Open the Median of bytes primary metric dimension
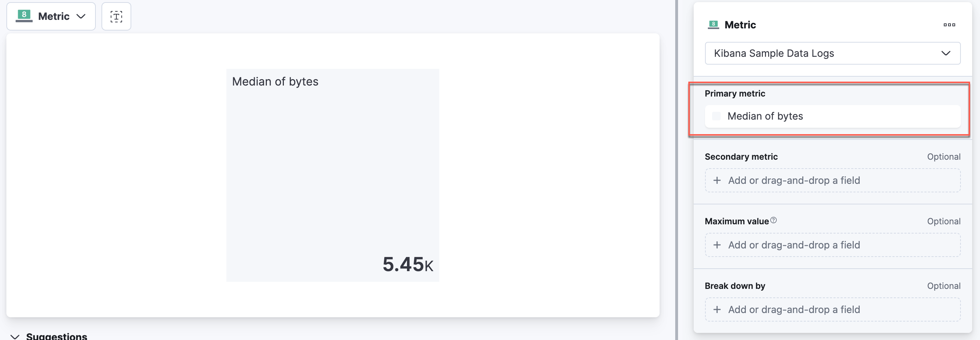The width and height of the screenshot is (980, 340). (x=832, y=116)
